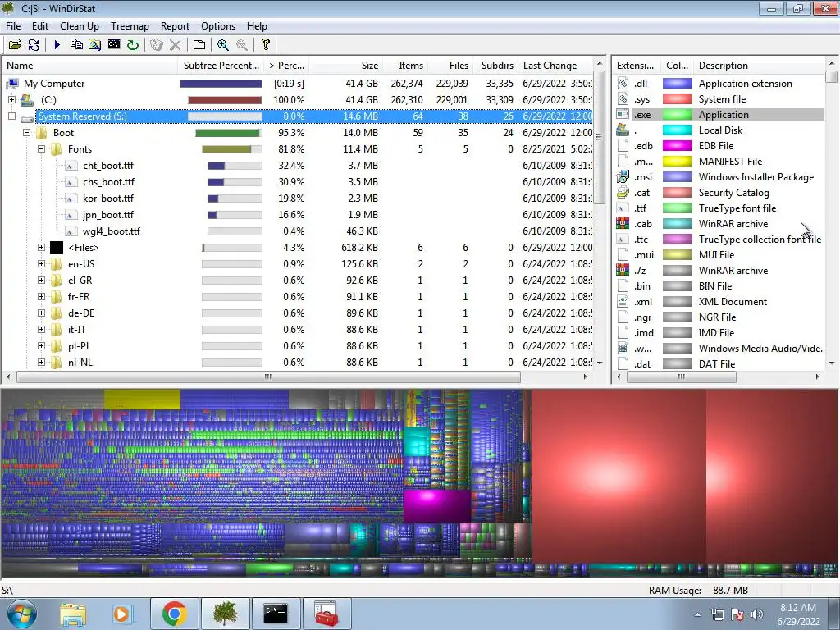
Task: Click the Zoom Out magnifier icon
Action: tap(242, 44)
